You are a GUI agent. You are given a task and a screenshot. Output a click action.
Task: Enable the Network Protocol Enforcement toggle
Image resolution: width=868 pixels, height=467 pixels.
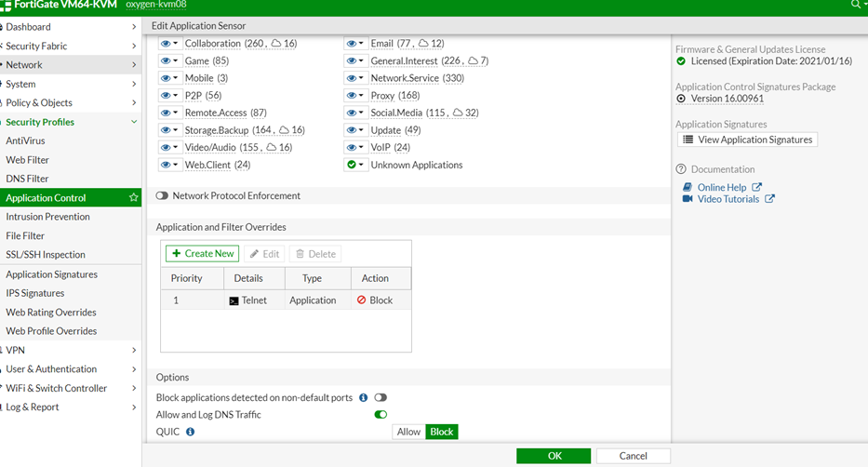[x=163, y=196]
